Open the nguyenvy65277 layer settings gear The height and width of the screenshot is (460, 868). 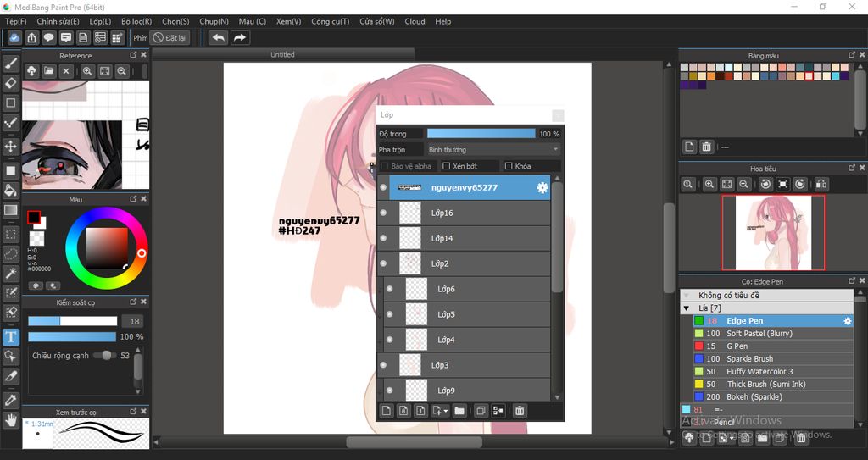tap(542, 188)
